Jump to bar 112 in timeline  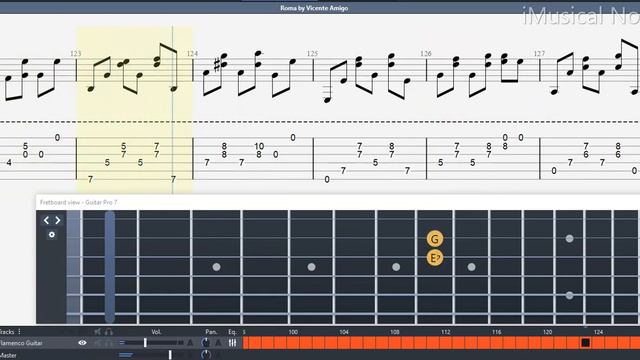[x=446, y=332]
